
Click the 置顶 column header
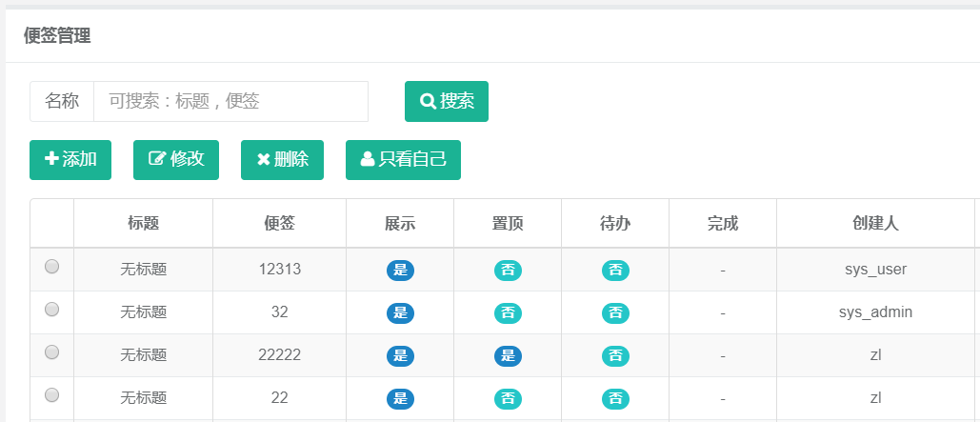pyautogui.click(x=508, y=223)
